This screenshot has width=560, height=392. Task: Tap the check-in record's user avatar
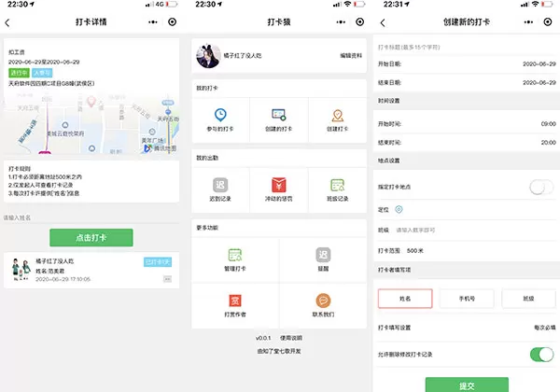(x=21, y=270)
